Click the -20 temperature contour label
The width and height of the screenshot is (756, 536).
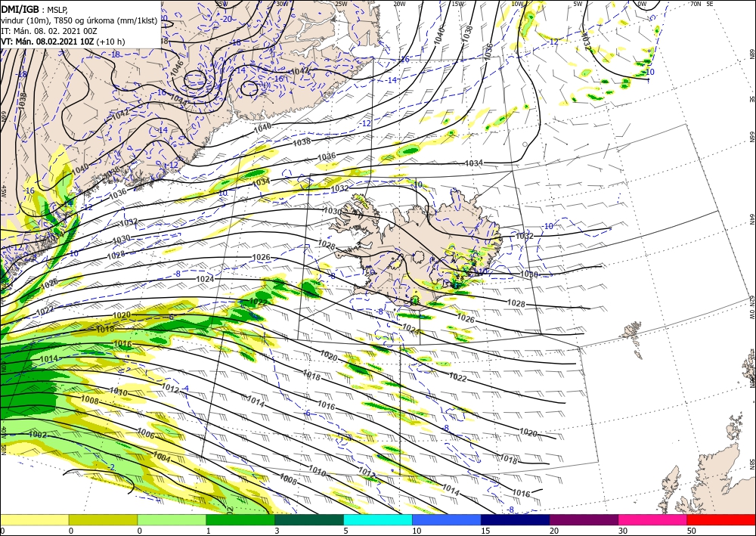pyautogui.click(x=227, y=20)
